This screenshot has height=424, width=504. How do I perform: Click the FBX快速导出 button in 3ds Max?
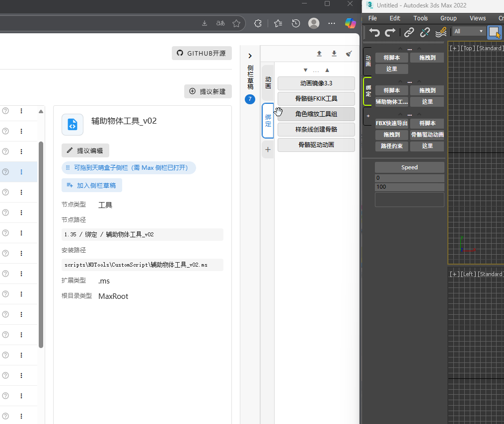[x=391, y=123]
